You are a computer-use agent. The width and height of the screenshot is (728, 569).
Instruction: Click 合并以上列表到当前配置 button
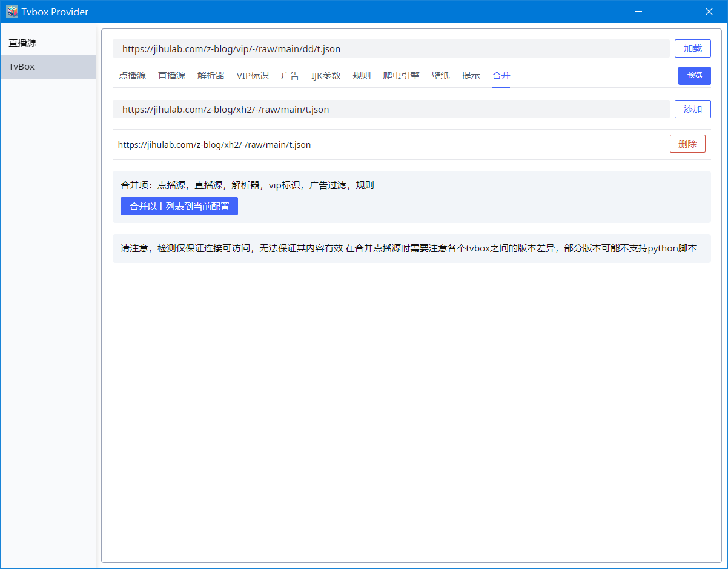tap(179, 206)
